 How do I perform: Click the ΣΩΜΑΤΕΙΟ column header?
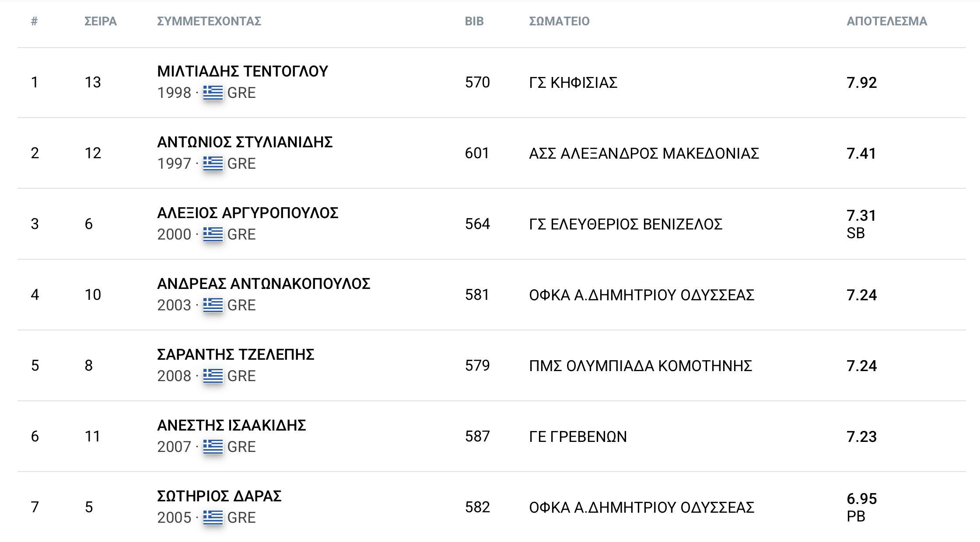(559, 21)
